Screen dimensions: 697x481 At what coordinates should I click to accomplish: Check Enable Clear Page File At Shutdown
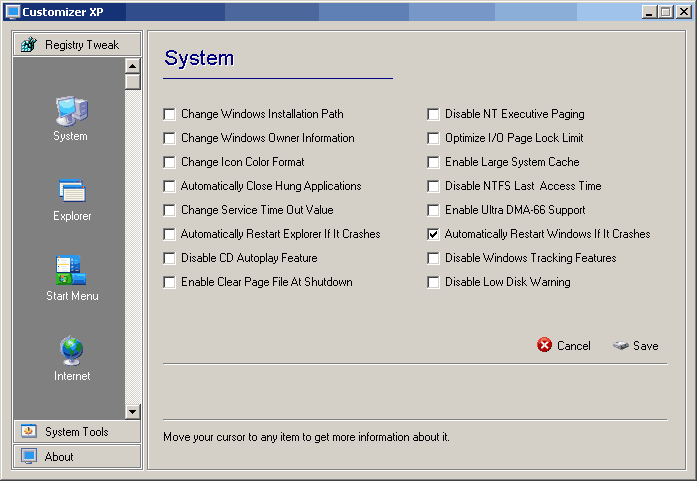point(169,282)
